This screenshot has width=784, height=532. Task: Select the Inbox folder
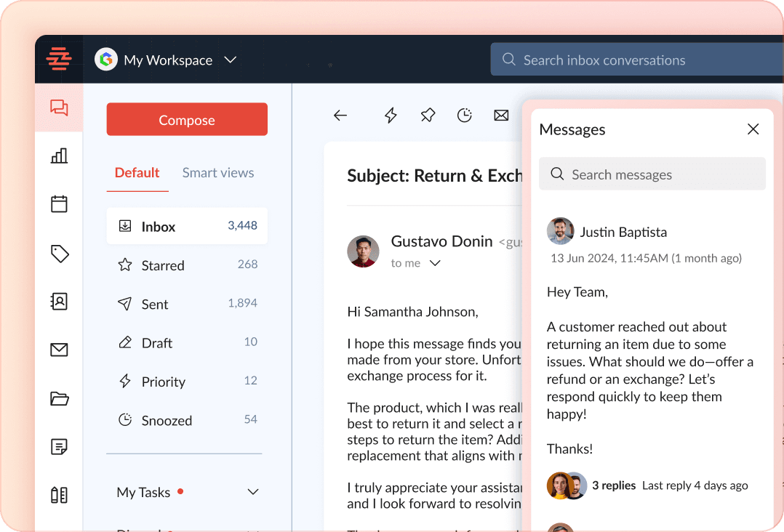click(187, 226)
